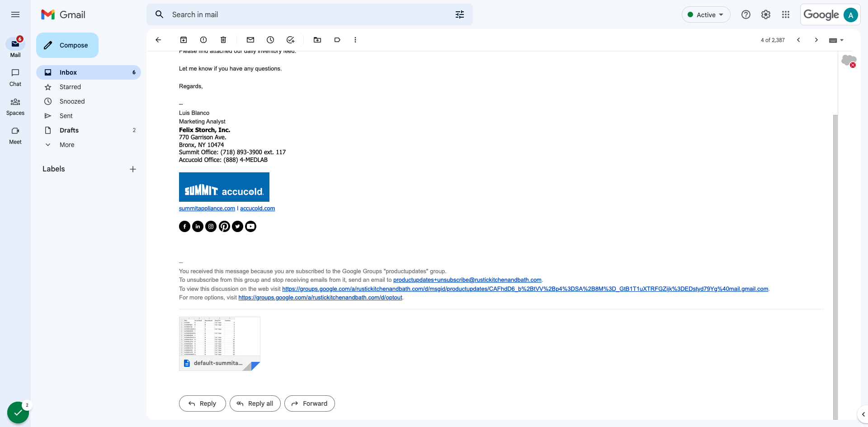Screen dimensions: 868x427
Task: Add this email to Tasks
Action: [290, 40]
